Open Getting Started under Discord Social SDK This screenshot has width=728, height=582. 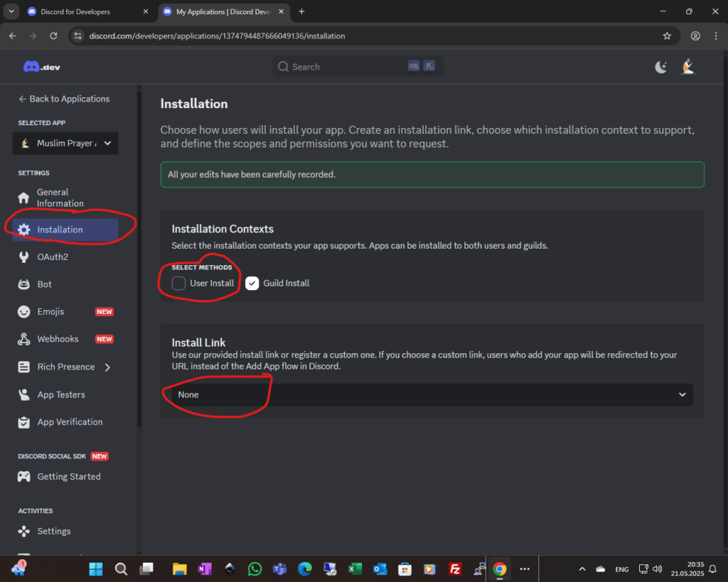coord(65,477)
